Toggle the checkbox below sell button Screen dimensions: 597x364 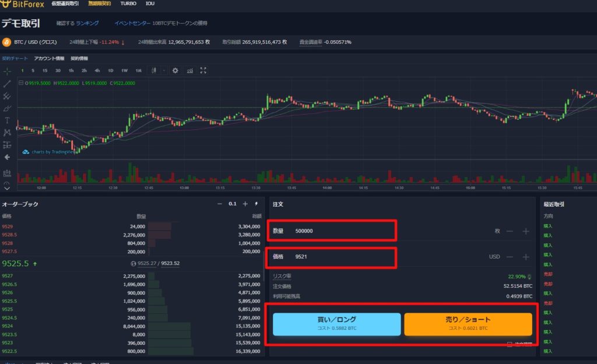point(510,344)
